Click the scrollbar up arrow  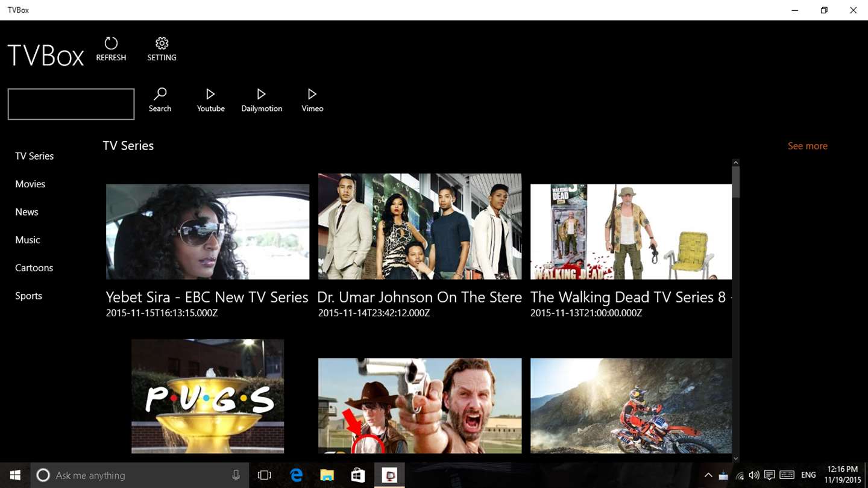735,163
